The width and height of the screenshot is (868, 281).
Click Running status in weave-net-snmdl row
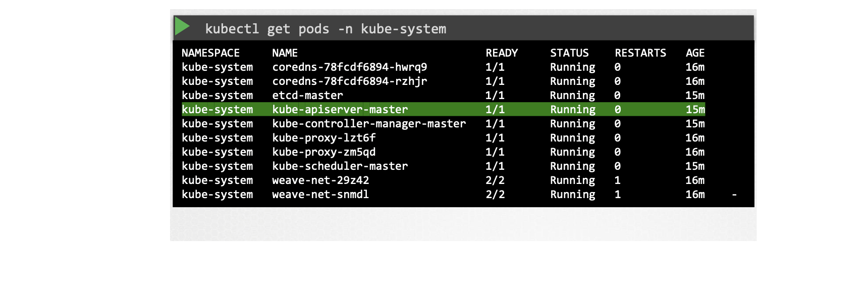[573, 195]
